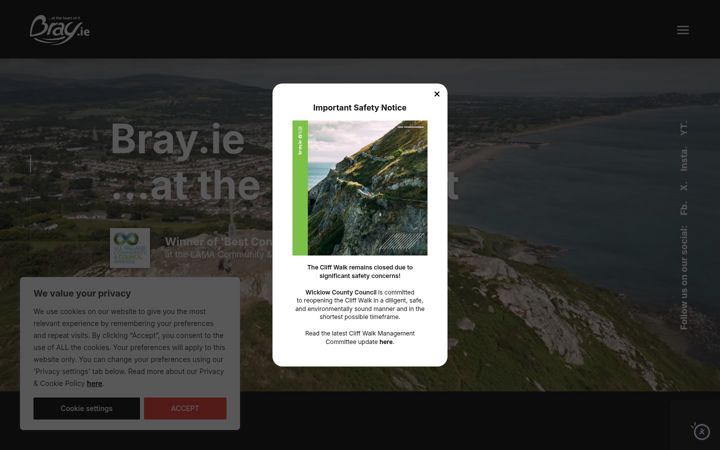Click 'Important Safety Notice' heading
This screenshot has height=450, width=720.
tap(360, 107)
